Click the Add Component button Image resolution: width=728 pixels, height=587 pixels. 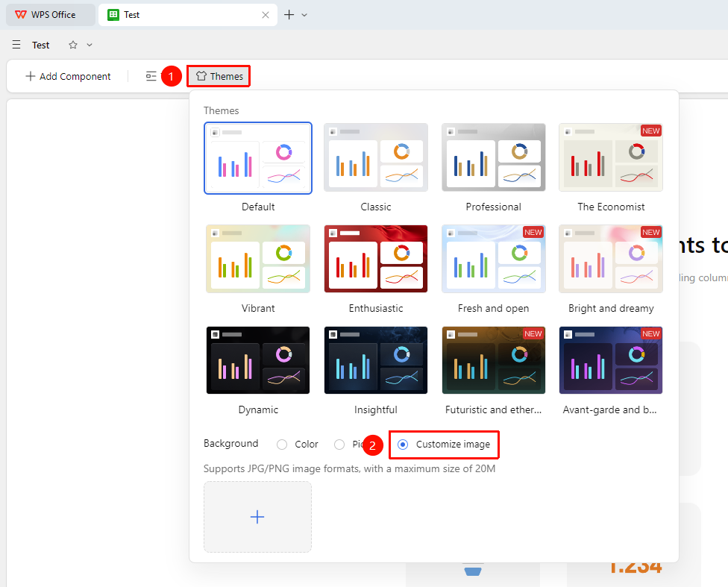(69, 76)
